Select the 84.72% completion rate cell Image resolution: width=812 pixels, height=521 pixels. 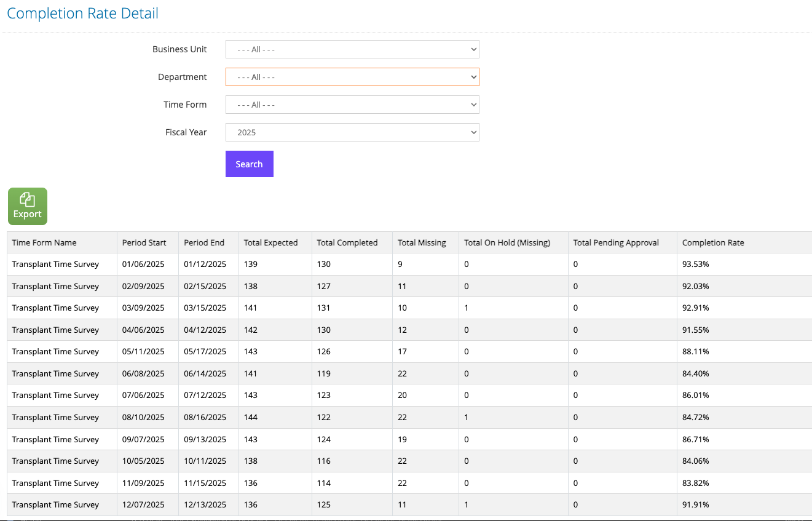pyautogui.click(x=744, y=417)
